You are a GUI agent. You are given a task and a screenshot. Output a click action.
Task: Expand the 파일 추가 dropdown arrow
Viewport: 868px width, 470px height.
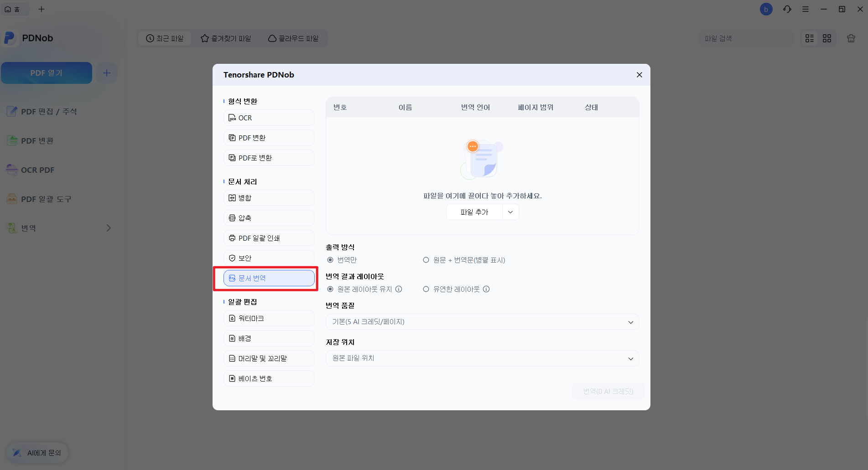pos(510,212)
